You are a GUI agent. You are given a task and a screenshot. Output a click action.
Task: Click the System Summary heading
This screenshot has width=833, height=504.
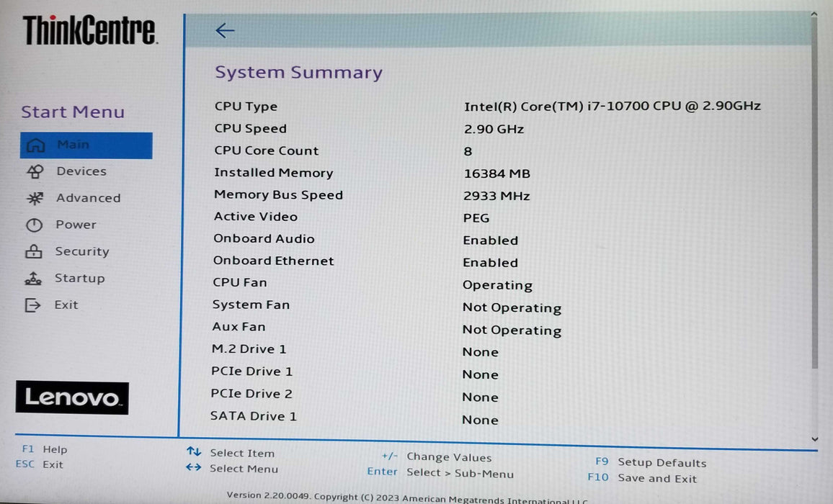[298, 72]
